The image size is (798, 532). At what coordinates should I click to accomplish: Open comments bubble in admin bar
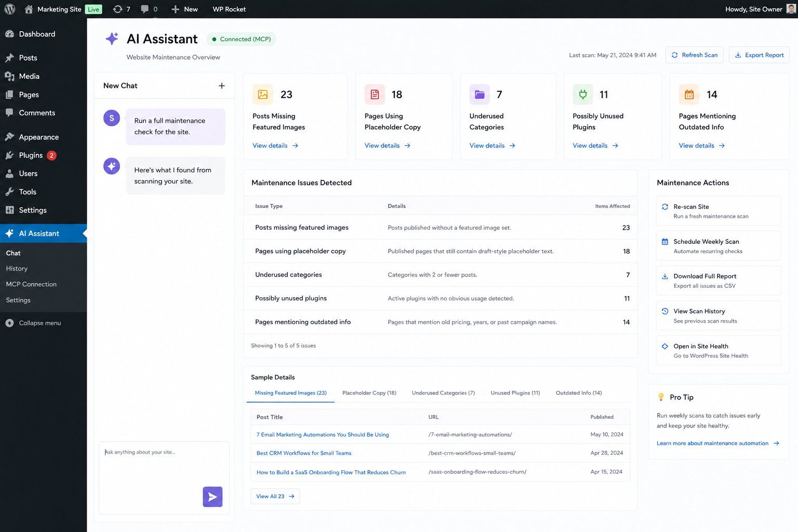click(149, 9)
